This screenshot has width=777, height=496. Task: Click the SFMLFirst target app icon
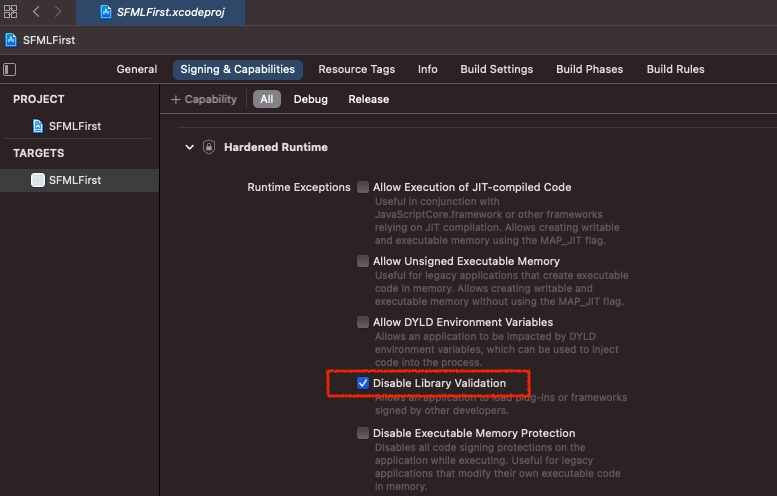click(x=38, y=180)
